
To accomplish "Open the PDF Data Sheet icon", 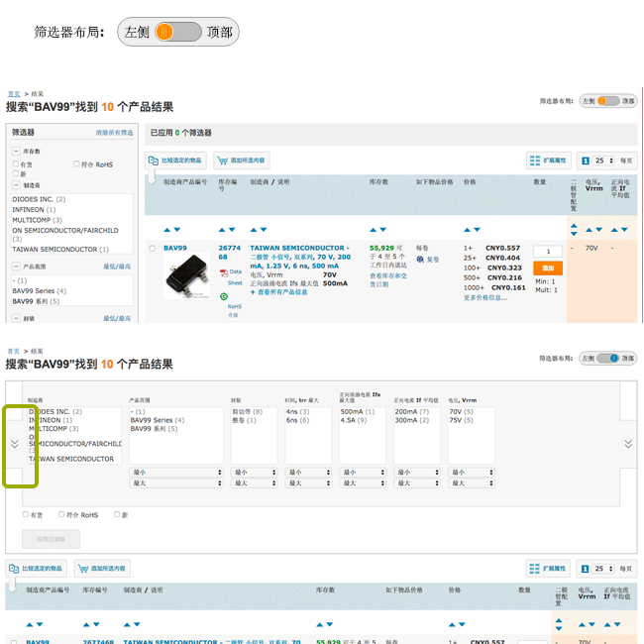I will coord(224,272).
